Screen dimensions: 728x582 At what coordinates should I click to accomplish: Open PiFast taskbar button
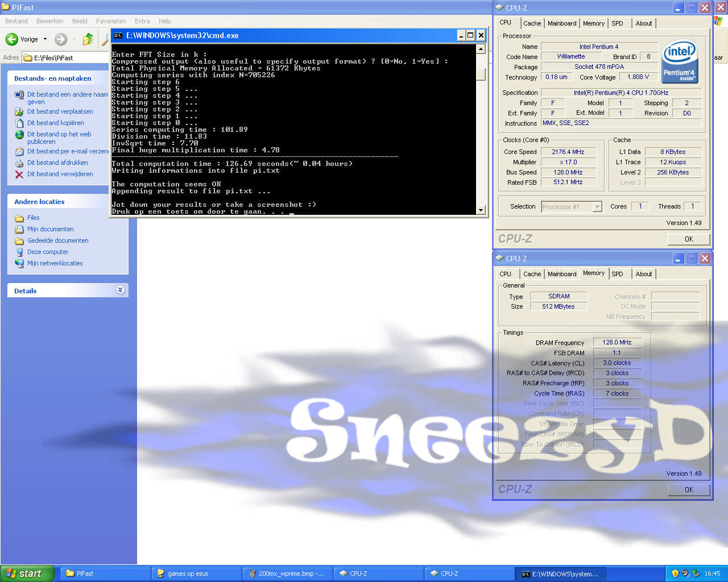[x=105, y=573]
